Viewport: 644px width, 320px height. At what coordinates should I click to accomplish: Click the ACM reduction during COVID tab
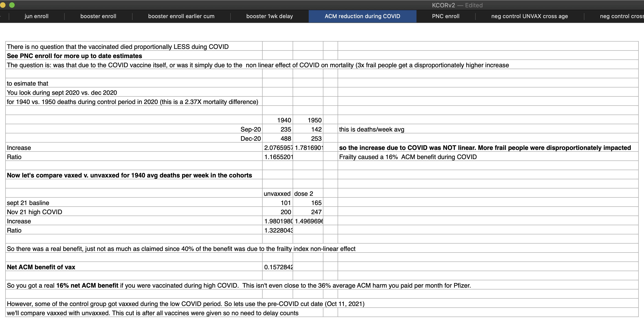coord(362,16)
